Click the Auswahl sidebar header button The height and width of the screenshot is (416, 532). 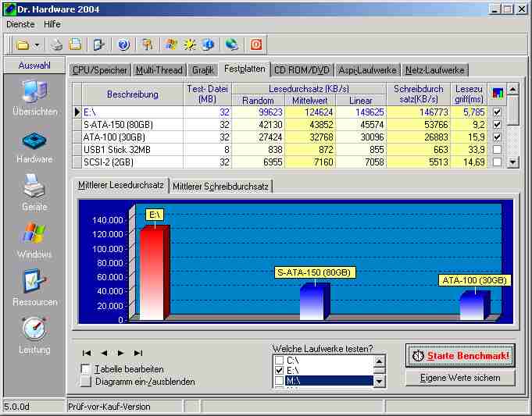[x=34, y=66]
